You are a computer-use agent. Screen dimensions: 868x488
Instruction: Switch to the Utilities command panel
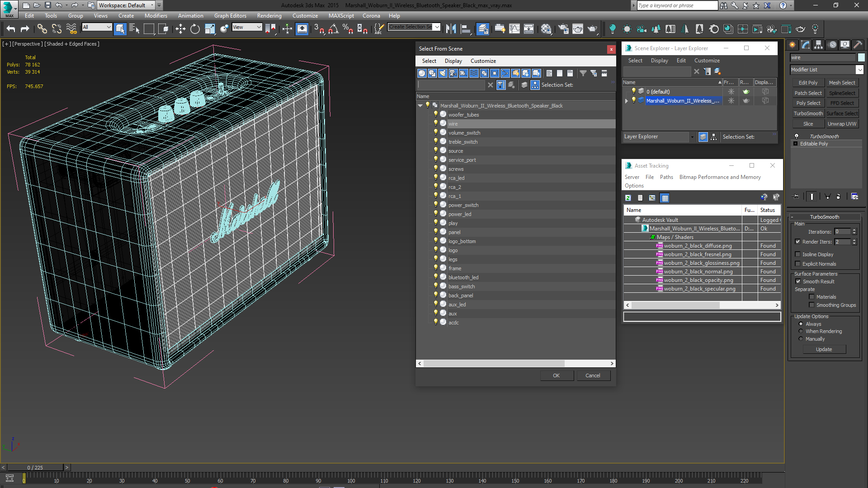pyautogui.click(x=858, y=44)
